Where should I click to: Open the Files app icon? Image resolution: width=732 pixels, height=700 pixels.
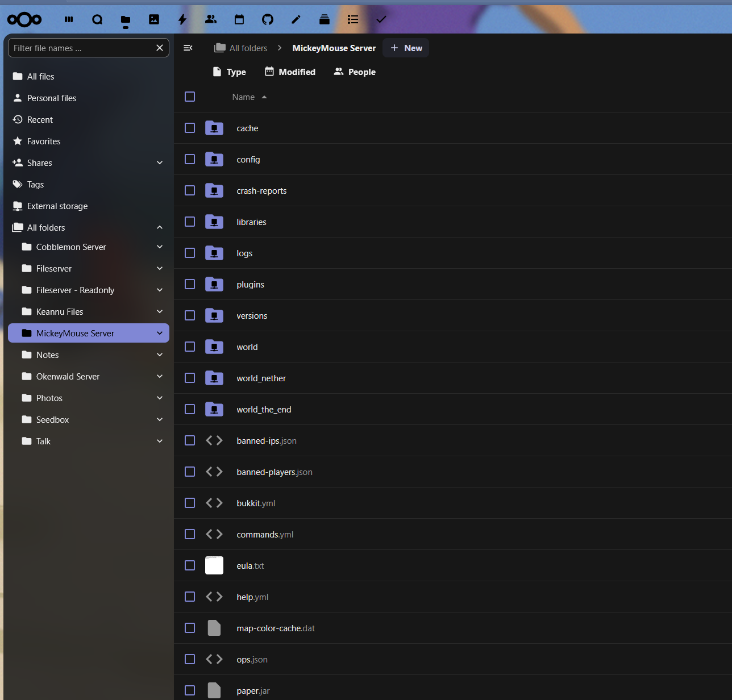pos(126,20)
